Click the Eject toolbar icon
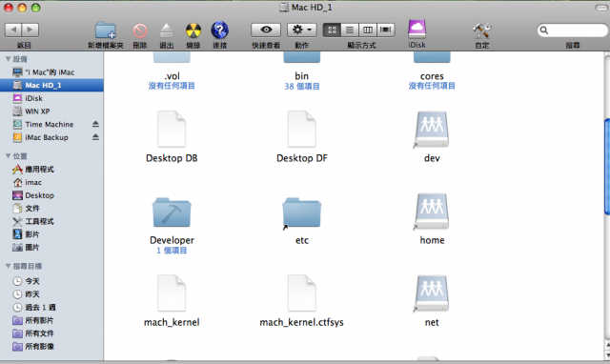610x364 pixels. pyautogui.click(x=167, y=30)
